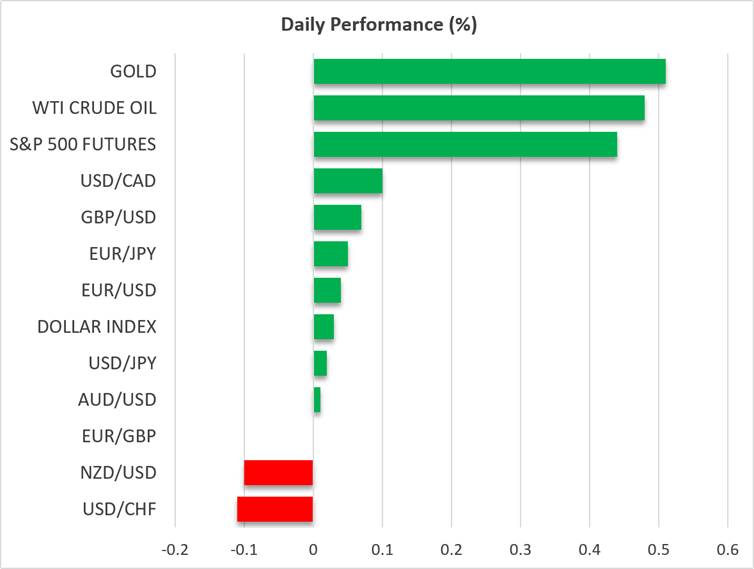Select the DOLLAR INDEX bar

pos(324,327)
